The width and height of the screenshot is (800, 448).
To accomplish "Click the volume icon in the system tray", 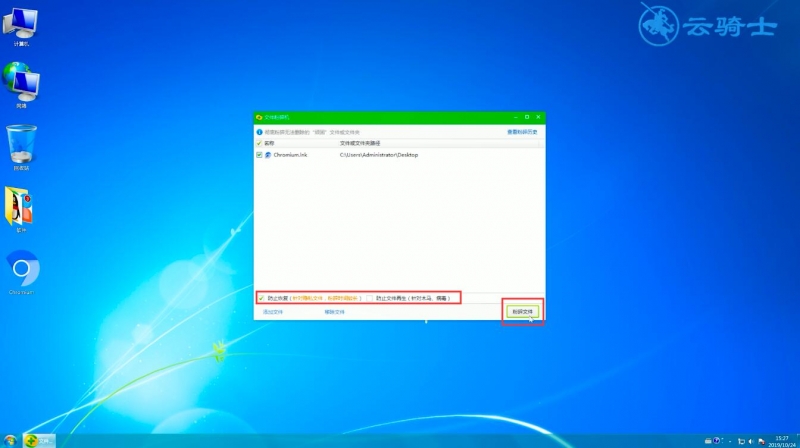I will (751, 441).
